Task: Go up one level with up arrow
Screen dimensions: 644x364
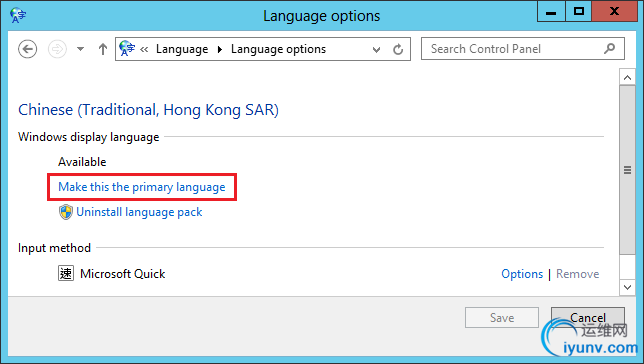Action: tap(103, 49)
